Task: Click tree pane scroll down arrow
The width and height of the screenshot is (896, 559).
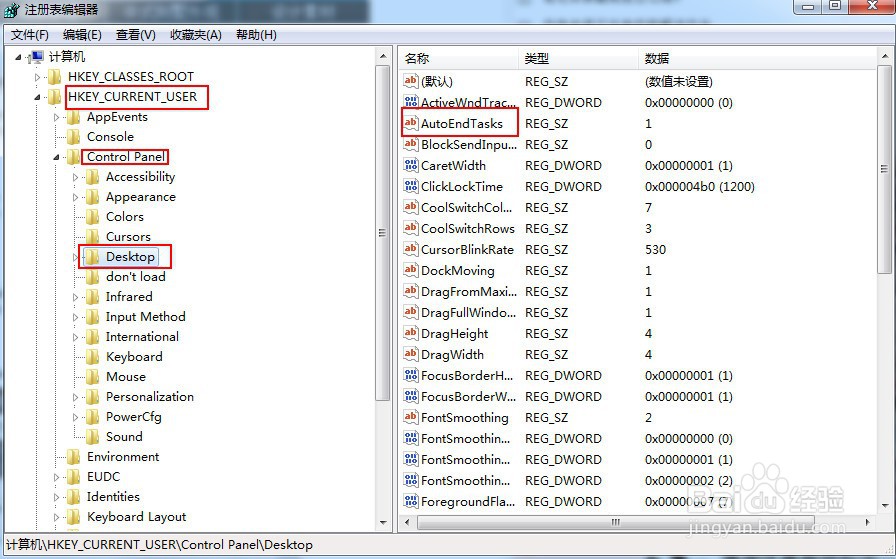Action: (383, 522)
